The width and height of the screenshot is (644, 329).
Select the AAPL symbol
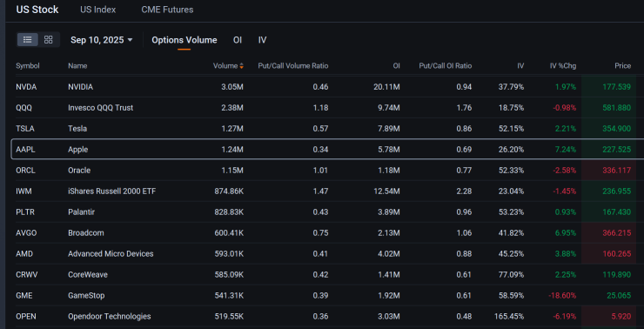[25, 150]
